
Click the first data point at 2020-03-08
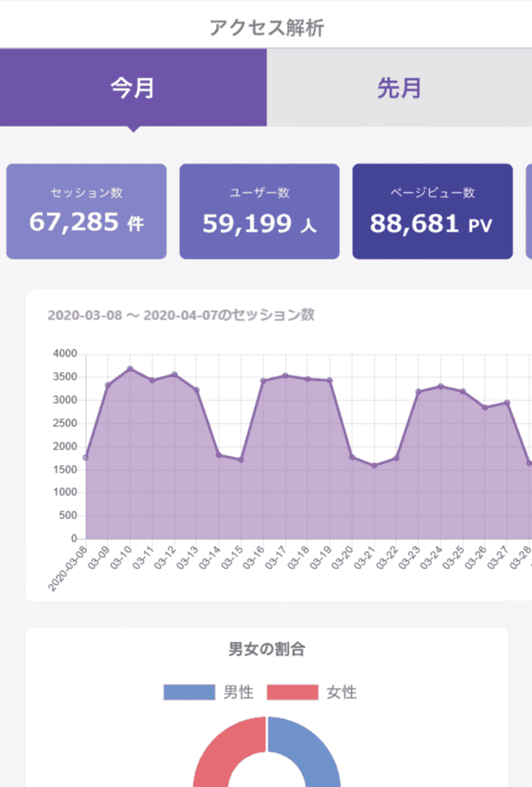[85, 457]
